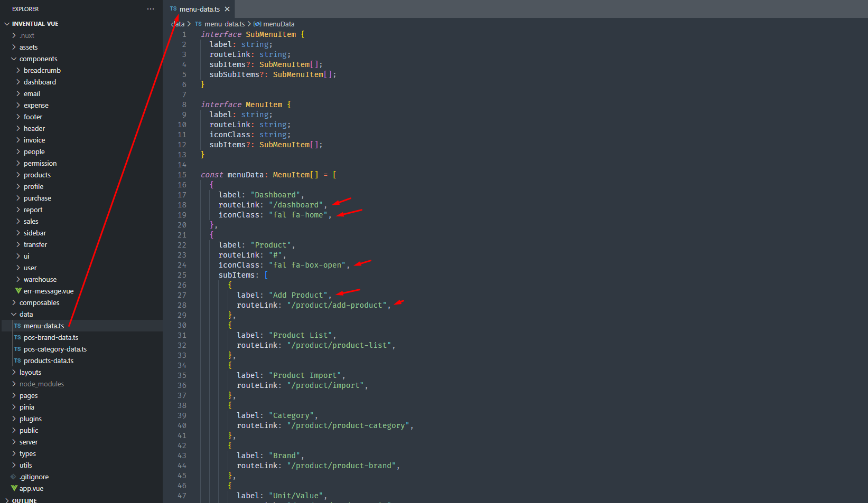Open the invoice folder
The height and width of the screenshot is (503, 868).
34,140
